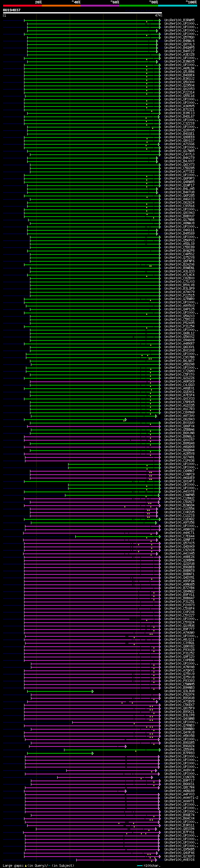
Task: Click the UniRef100_Q7RNE0 label
Action: click(x=179, y=725)
